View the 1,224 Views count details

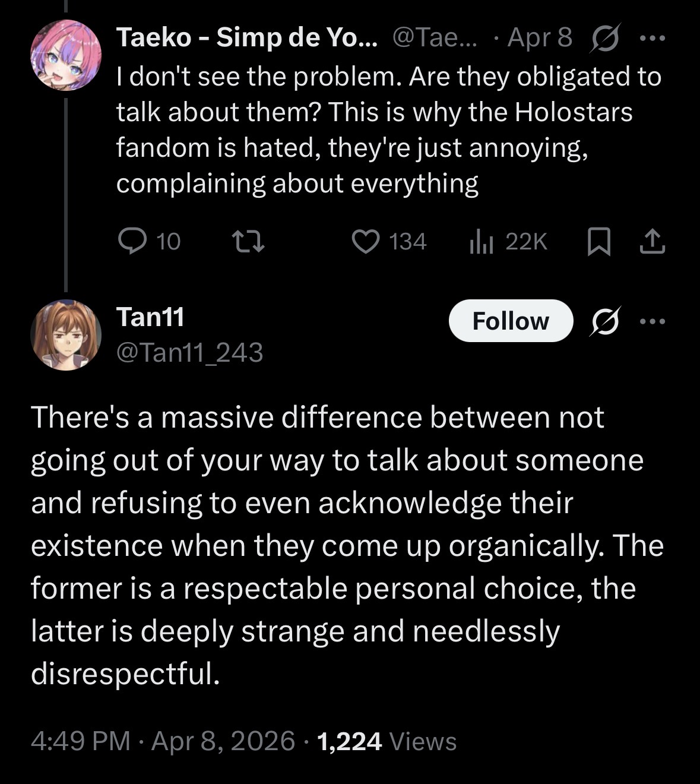[x=387, y=741]
